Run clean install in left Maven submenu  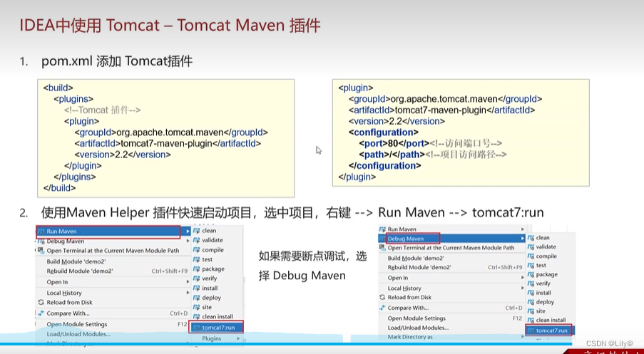218,317
